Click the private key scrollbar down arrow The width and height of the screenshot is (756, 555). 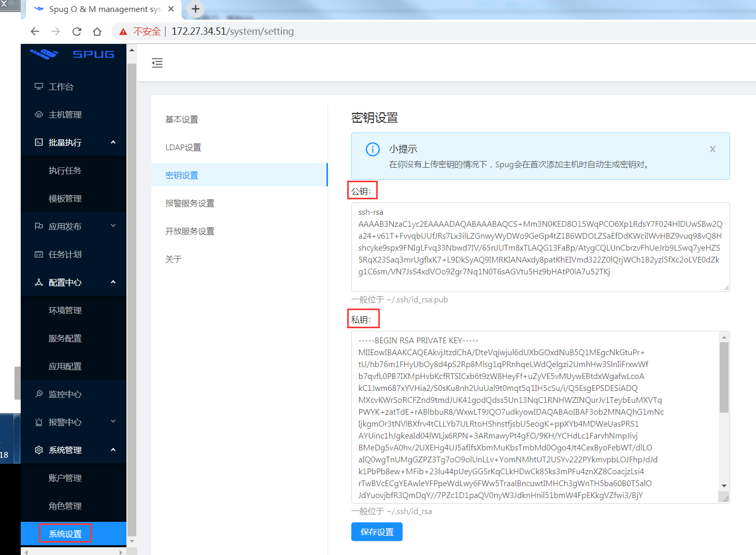click(724, 486)
